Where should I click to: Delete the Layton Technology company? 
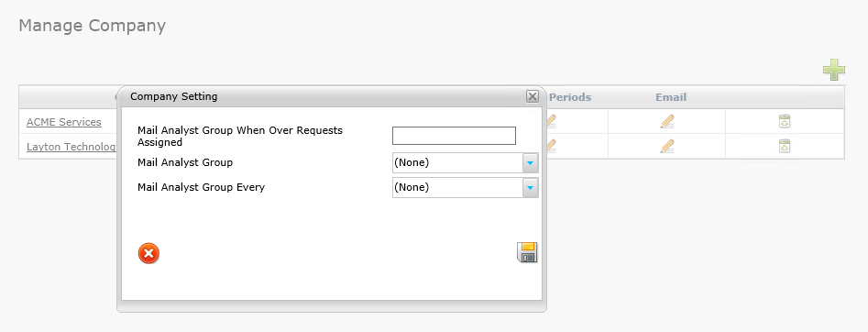[x=785, y=146]
